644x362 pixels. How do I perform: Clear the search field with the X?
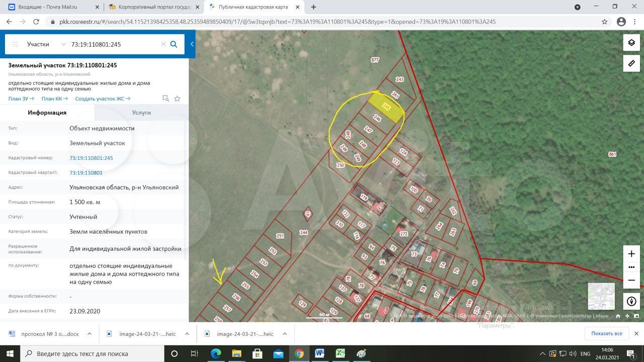point(164,44)
